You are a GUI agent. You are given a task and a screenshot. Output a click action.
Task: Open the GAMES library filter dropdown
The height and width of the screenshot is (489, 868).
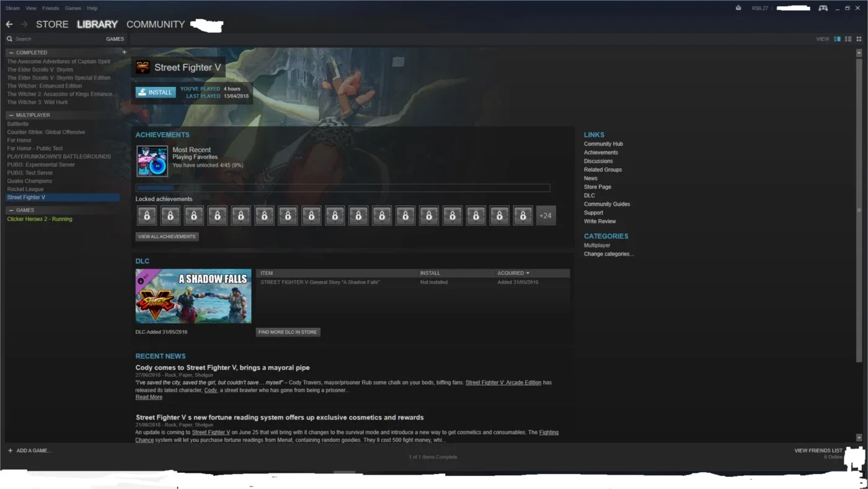pyautogui.click(x=115, y=39)
